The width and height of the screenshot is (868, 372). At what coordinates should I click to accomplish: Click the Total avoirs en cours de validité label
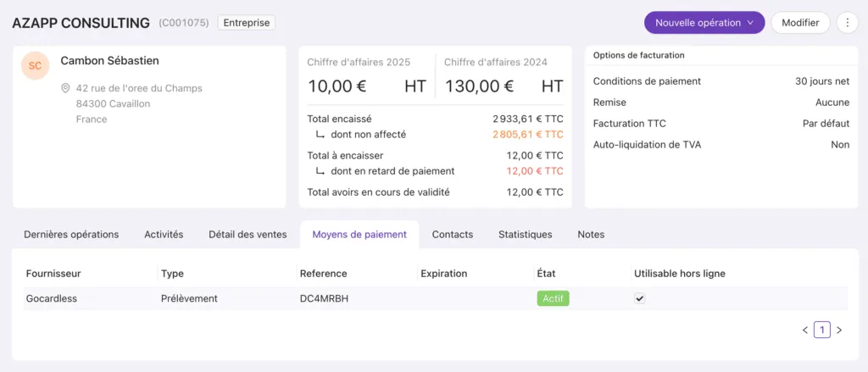379,192
